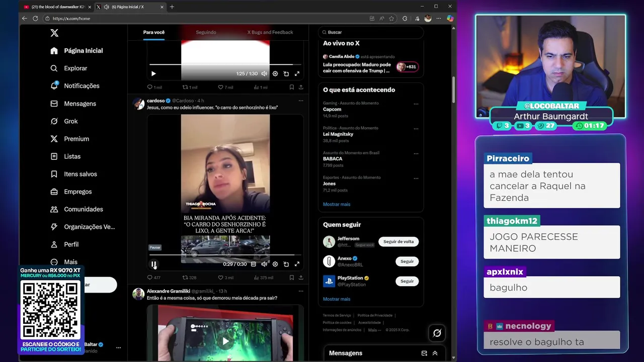Open the Grok floating button

pos(437,333)
